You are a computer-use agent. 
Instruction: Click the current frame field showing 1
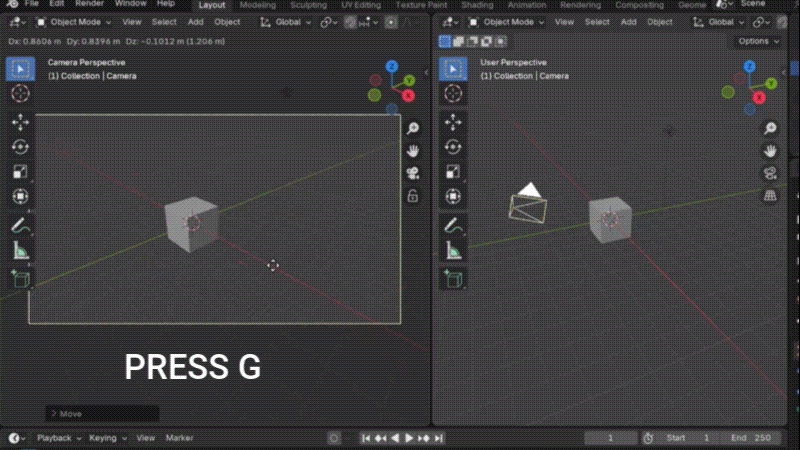610,438
